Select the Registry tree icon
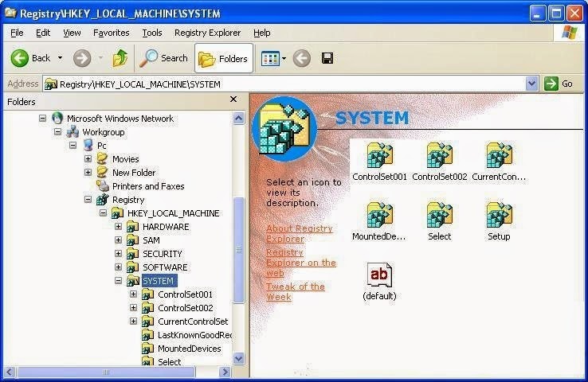 point(102,200)
